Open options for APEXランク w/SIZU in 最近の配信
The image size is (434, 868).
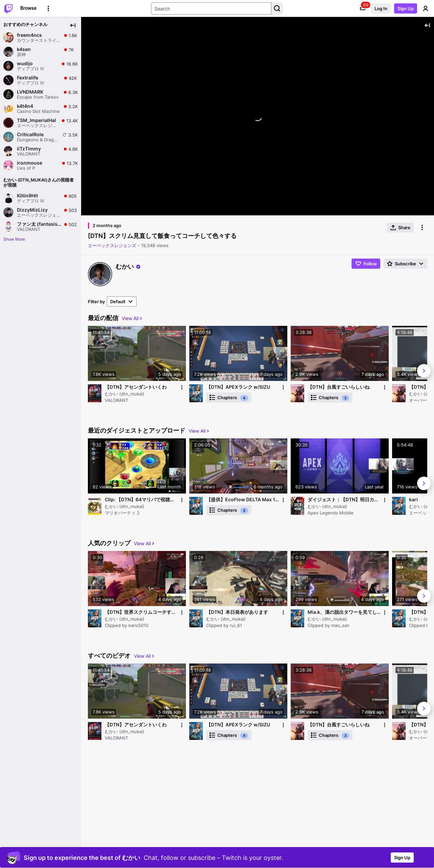click(x=283, y=387)
